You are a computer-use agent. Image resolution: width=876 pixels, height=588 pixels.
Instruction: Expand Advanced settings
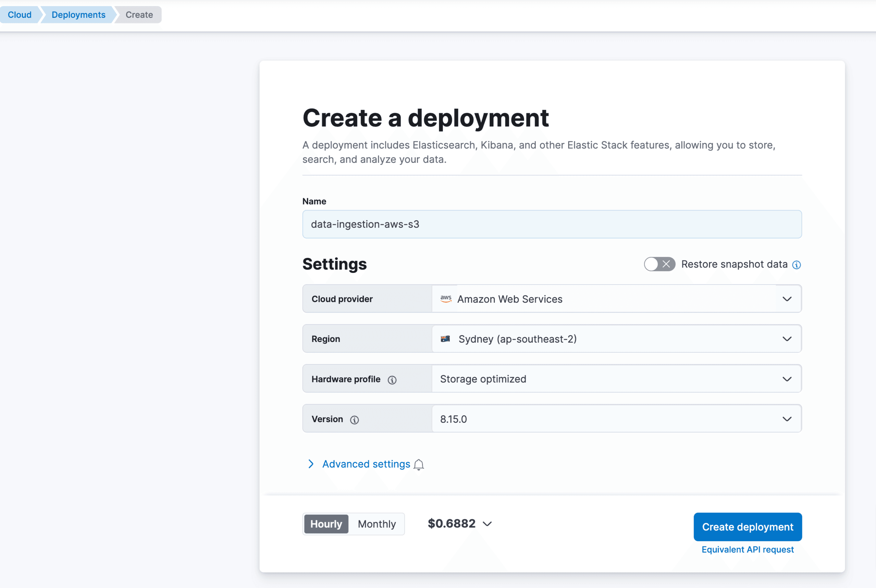click(x=366, y=464)
